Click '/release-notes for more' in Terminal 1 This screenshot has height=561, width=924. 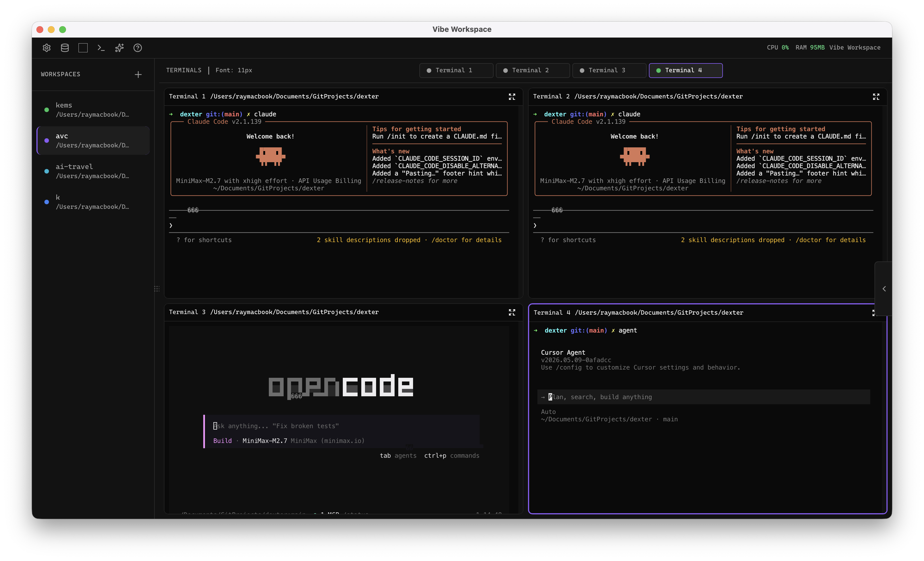click(415, 181)
